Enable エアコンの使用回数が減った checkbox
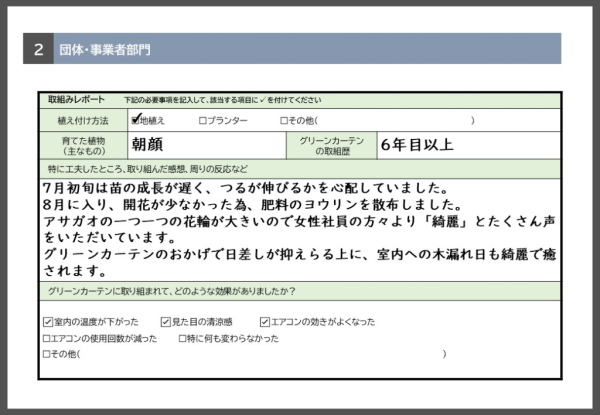 pos(47,338)
